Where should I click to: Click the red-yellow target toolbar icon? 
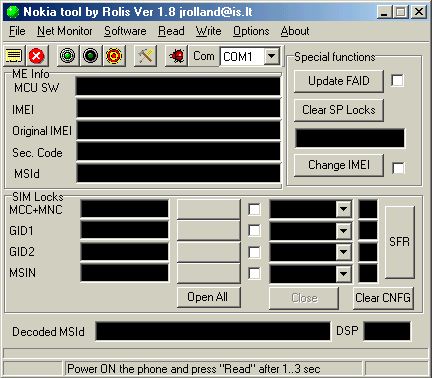[x=114, y=56]
